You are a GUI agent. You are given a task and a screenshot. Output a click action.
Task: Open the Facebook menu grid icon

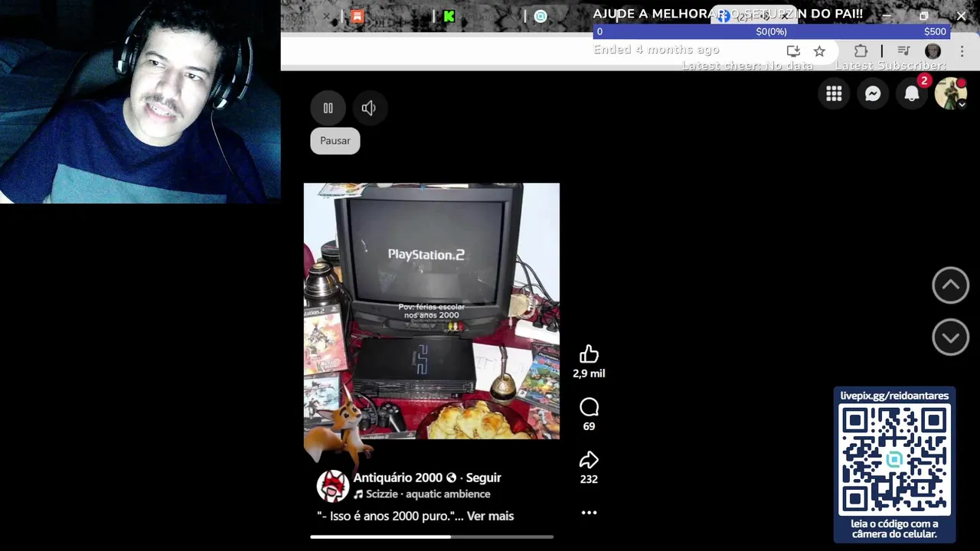tap(834, 93)
